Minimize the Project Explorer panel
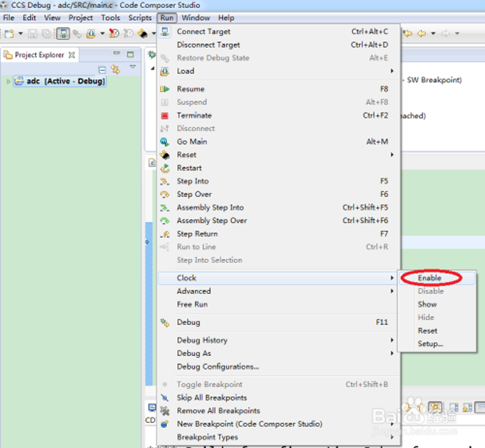The image size is (485, 448). [x=116, y=53]
